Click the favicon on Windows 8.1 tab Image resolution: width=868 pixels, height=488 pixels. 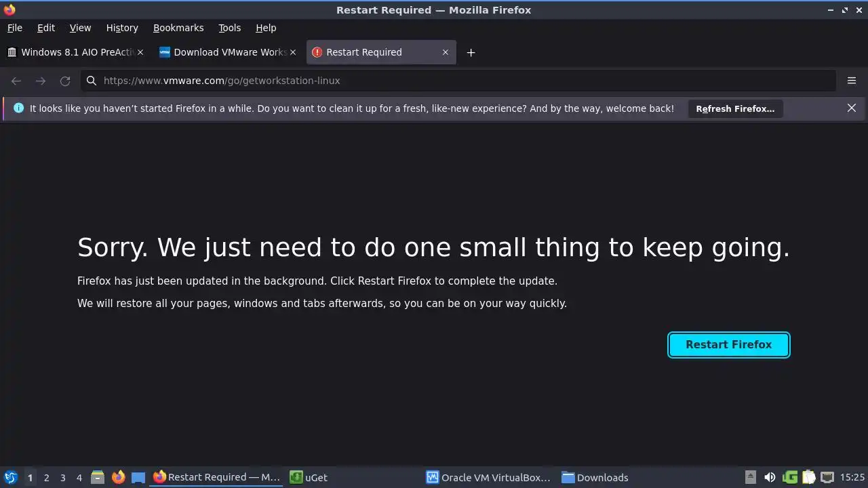tap(12, 52)
